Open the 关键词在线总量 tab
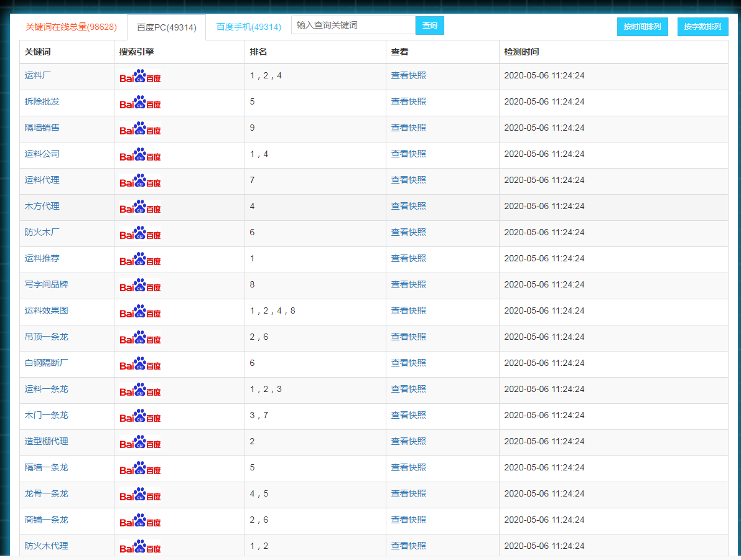The image size is (741, 560). (71, 27)
